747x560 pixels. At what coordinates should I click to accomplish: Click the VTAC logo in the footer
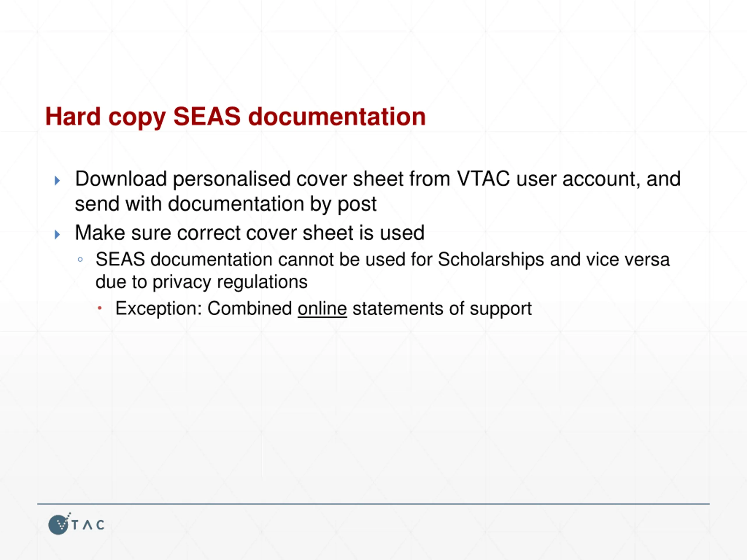coord(76,524)
